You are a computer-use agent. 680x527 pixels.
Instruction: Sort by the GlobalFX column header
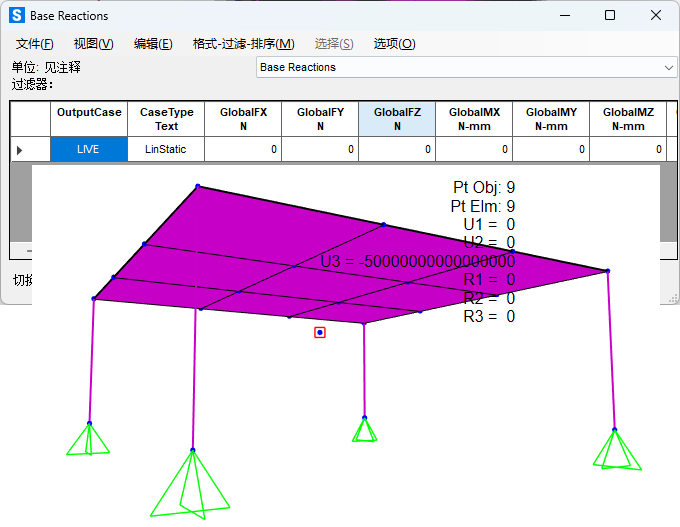pyautogui.click(x=243, y=119)
